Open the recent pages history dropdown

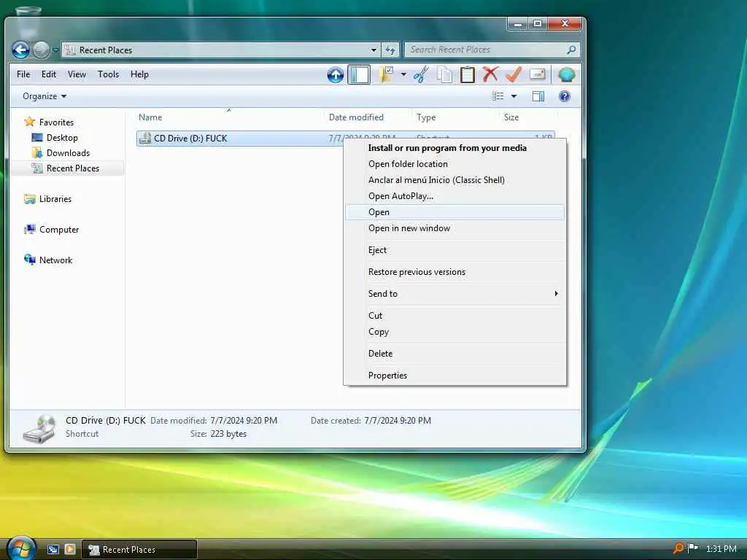(55, 50)
